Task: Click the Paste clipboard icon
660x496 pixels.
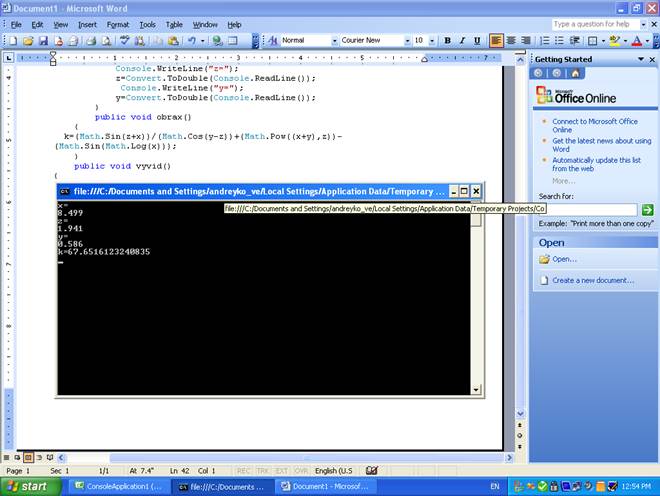Action: click(173, 40)
